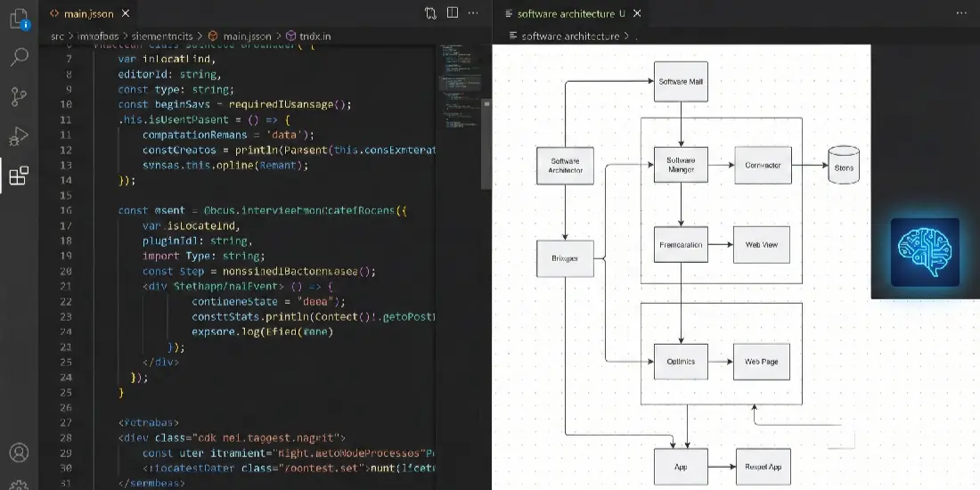This screenshot has width=980, height=490.
Task: Open the Search view icon
Action: (x=19, y=58)
